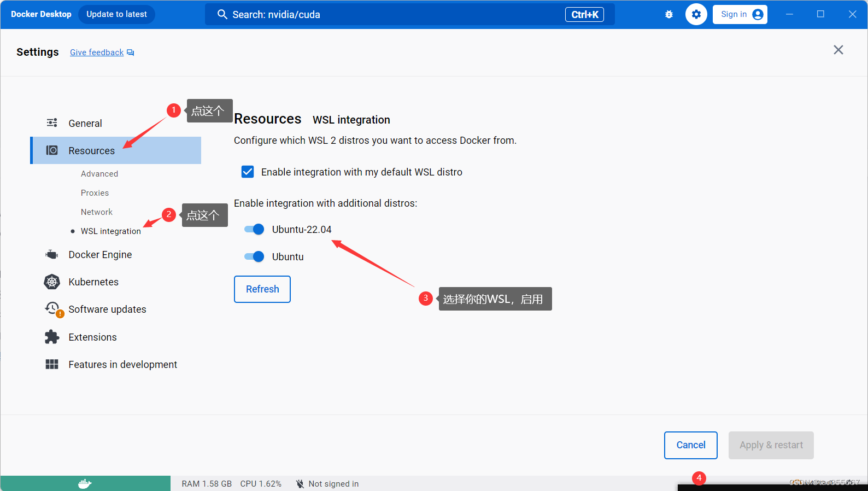The width and height of the screenshot is (868, 491).
Task: Click the user avatar icon
Action: 758,15
